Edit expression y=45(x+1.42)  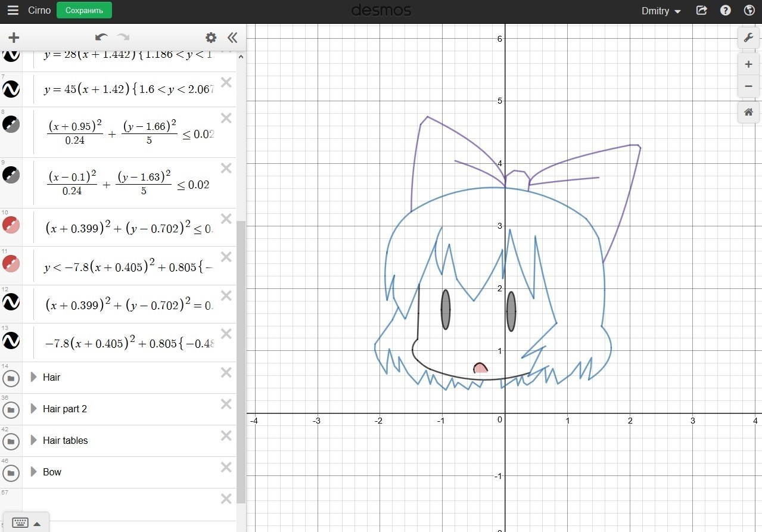[x=128, y=89]
